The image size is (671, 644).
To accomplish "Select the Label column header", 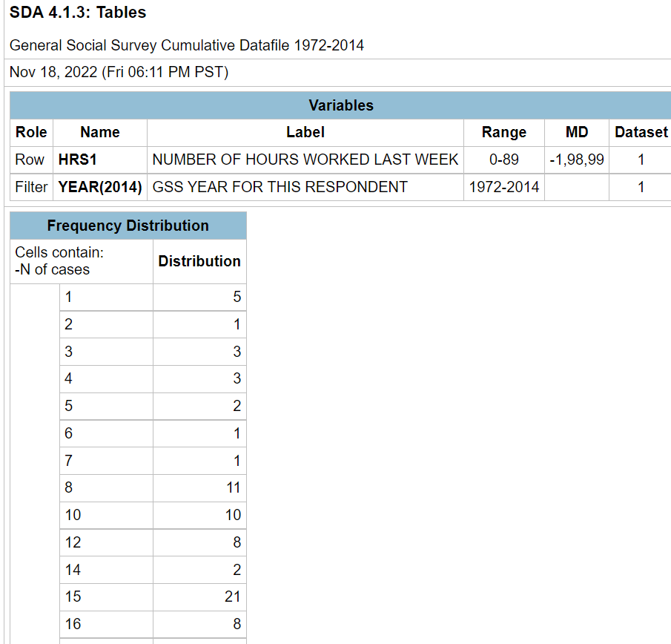I will 305,133.
